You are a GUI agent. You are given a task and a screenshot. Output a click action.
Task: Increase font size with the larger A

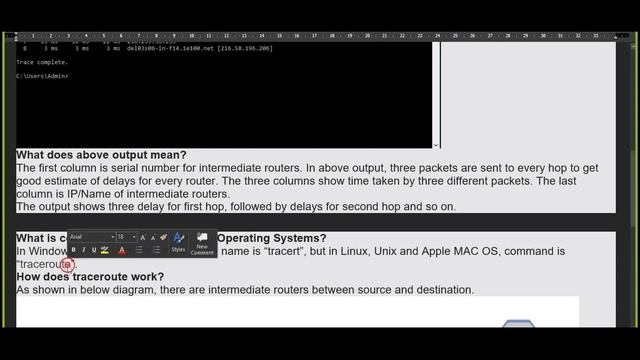point(142,237)
